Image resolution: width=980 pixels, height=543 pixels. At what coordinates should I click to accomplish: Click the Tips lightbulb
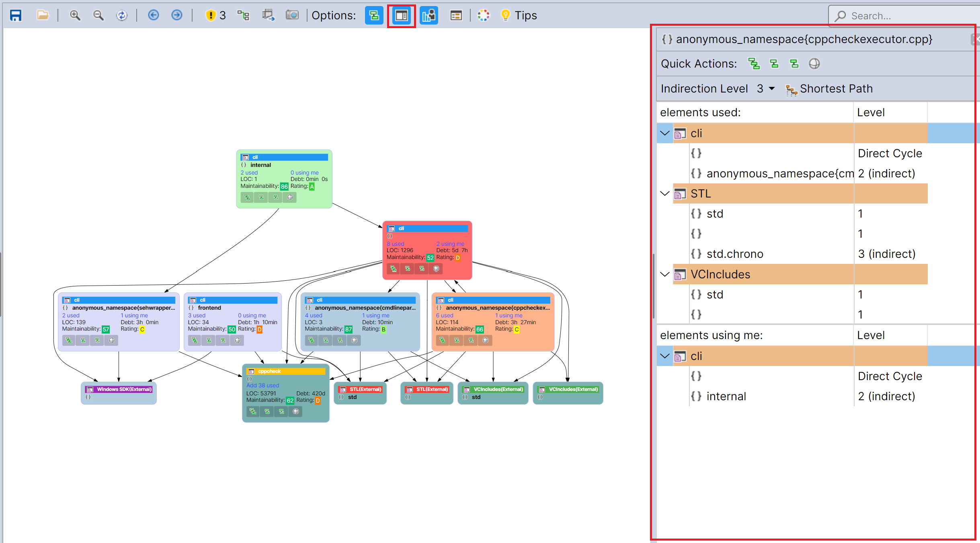[505, 15]
